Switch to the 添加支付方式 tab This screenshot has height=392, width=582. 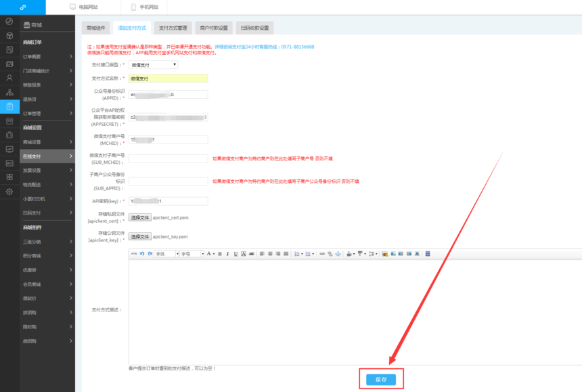click(x=132, y=28)
